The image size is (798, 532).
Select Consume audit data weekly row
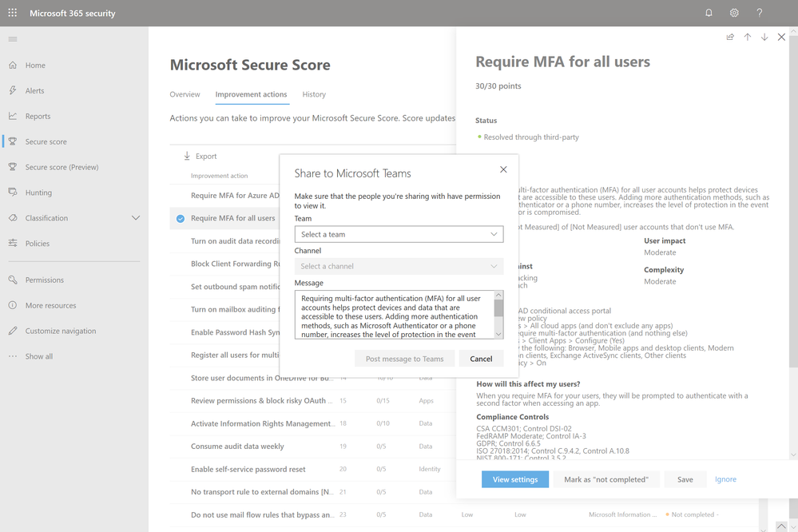pos(312,447)
